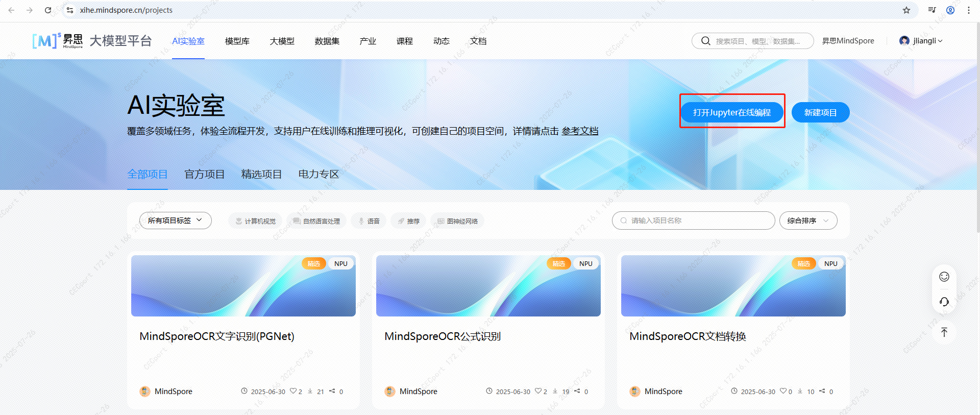
Task: Switch to the 精选项目 tab
Action: coord(262,174)
